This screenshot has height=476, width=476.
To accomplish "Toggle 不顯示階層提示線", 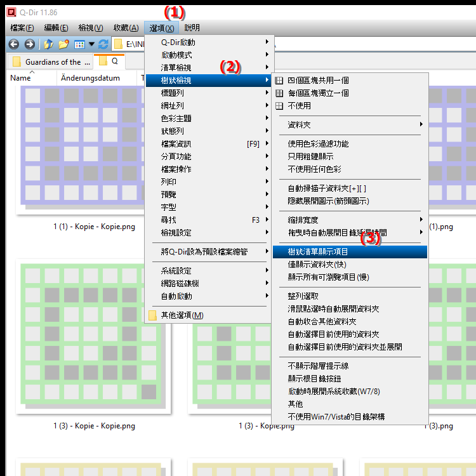I will pos(350,366).
